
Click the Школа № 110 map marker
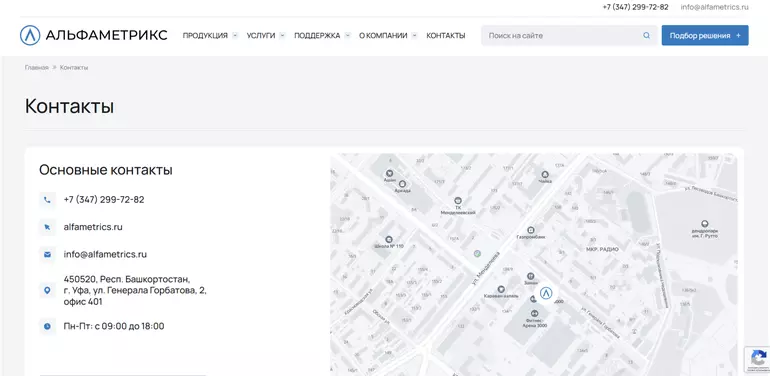click(x=389, y=239)
